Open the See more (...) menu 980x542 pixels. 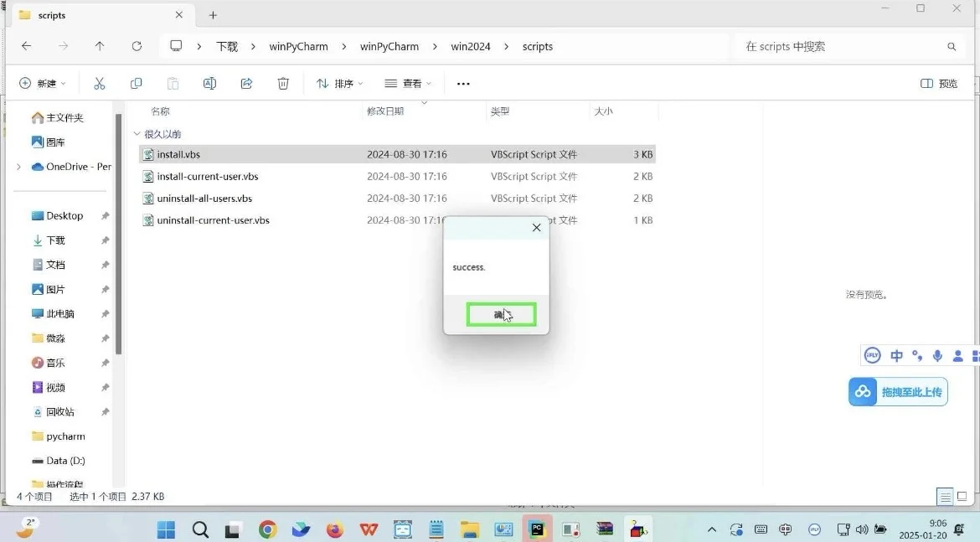463,83
